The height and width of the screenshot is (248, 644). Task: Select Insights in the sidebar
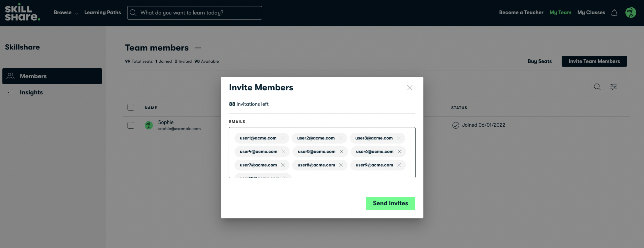(52, 92)
